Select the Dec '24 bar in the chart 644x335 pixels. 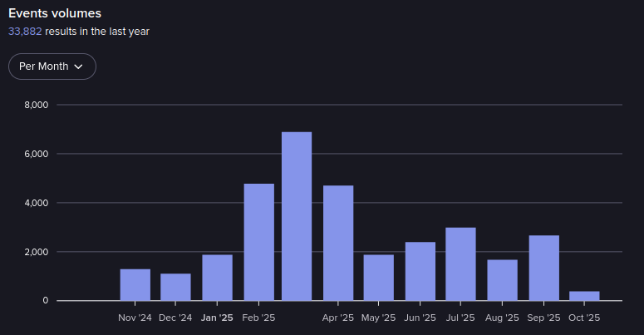(x=175, y=287)
